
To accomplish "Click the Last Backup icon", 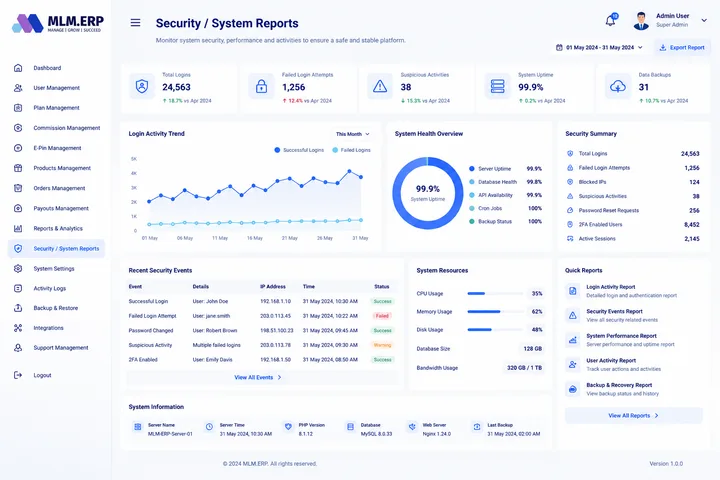I will 477,427.
